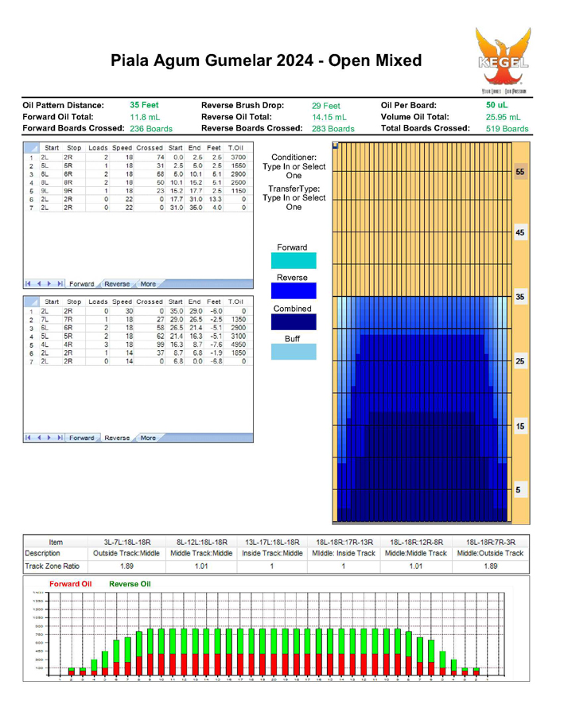This screenshot has height=728, width=564.
Task: Click the cyan Forward color swatch
Action: pos(294,261)
